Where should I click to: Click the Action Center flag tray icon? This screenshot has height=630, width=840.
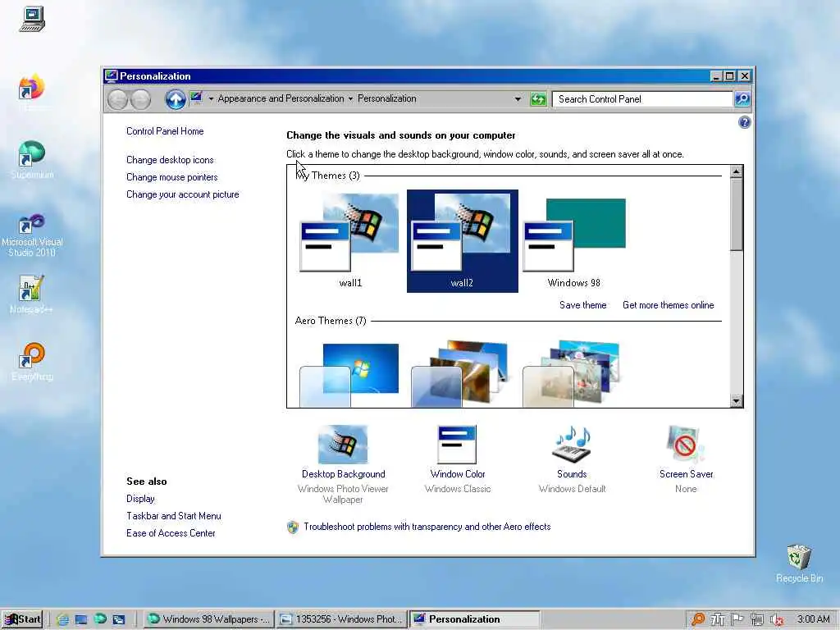coord(737,619)
